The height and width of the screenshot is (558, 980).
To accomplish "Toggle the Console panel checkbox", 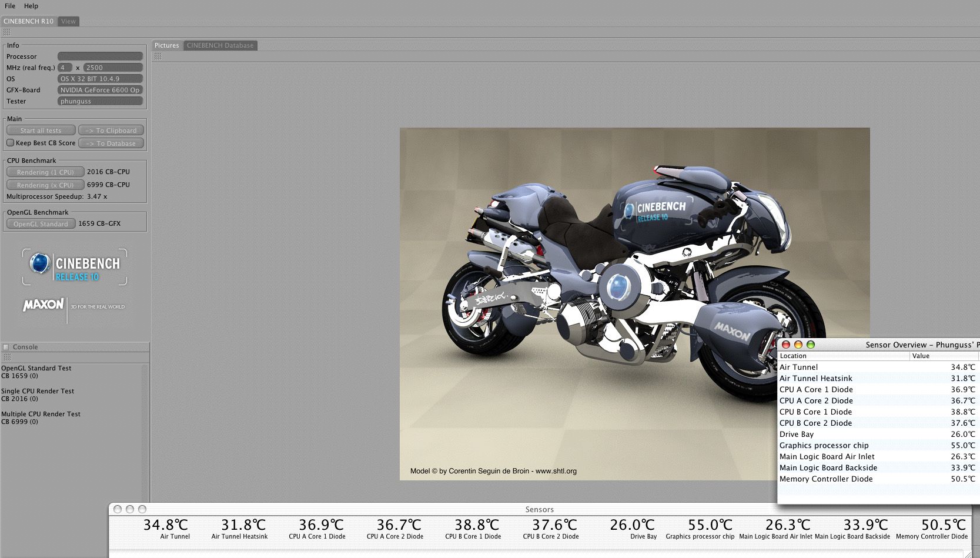I will pyautogui.click(x=6, y=347).
